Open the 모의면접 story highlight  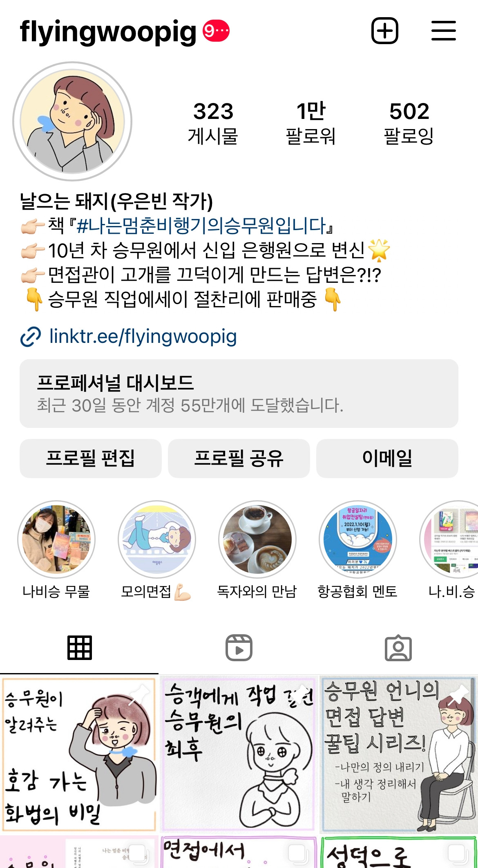click(157, 539)
